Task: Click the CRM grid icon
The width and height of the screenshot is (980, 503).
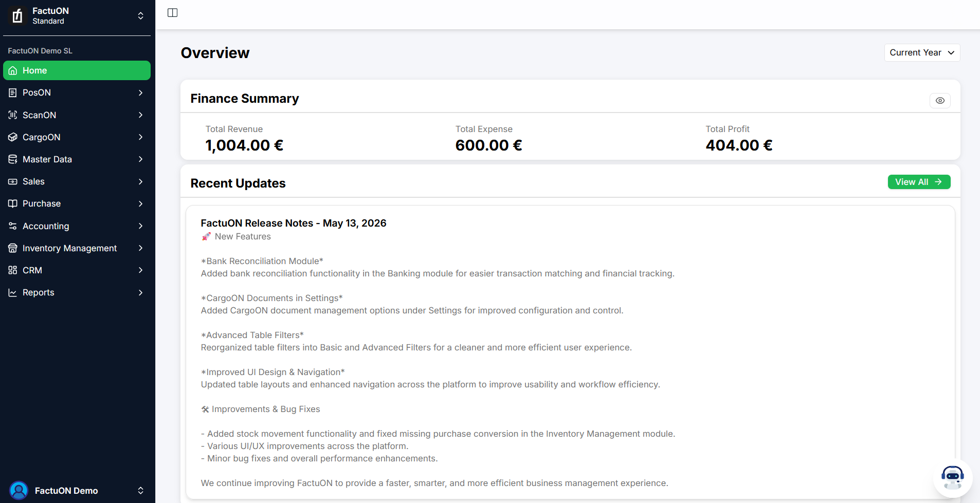Action: (13, 270)
